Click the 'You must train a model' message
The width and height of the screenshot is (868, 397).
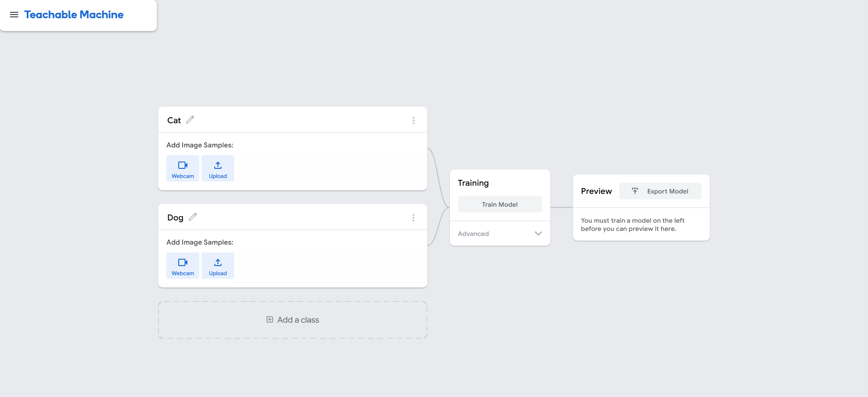(x=633, y=225)
